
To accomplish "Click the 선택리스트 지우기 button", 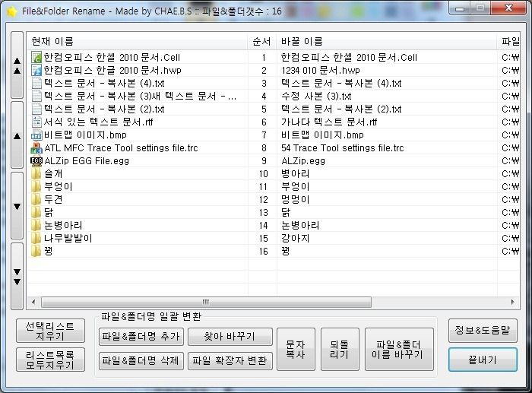I will (50, 331).
